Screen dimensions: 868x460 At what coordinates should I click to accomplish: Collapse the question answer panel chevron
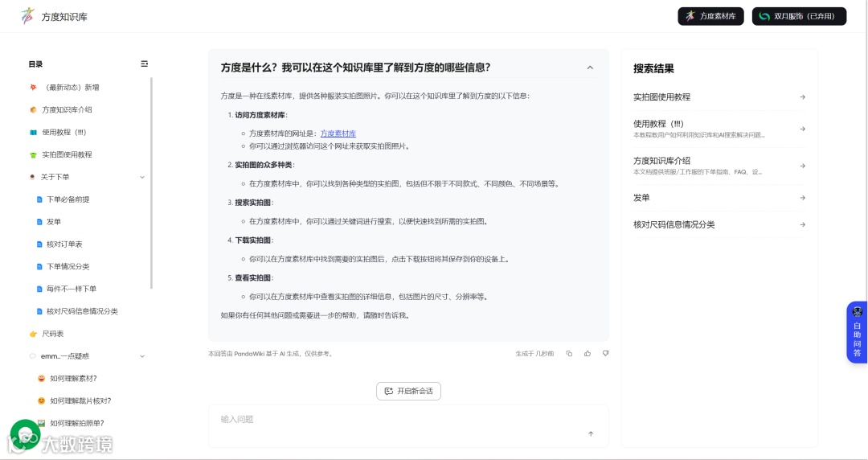pos(590,68)
